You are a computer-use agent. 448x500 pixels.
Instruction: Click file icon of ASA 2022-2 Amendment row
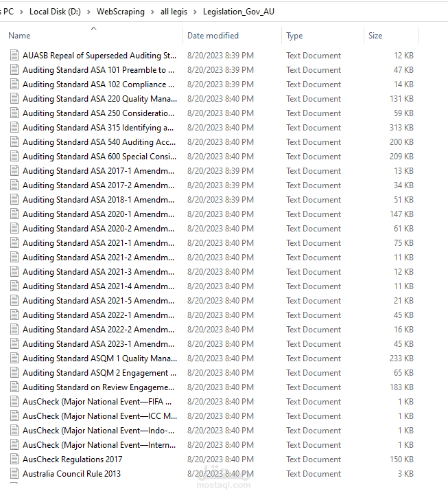[x=14, y=330]
